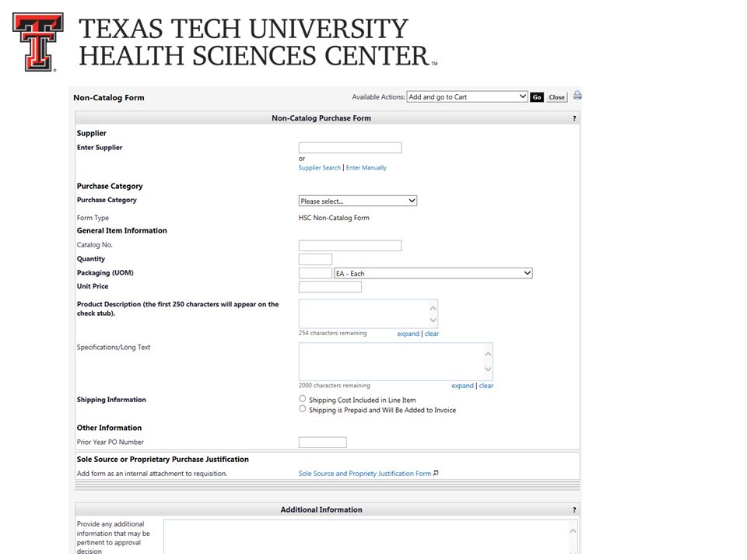Open Sole Source and Propriety Justification Form
This screenshot has width=747, height=560.
(364, 474)
